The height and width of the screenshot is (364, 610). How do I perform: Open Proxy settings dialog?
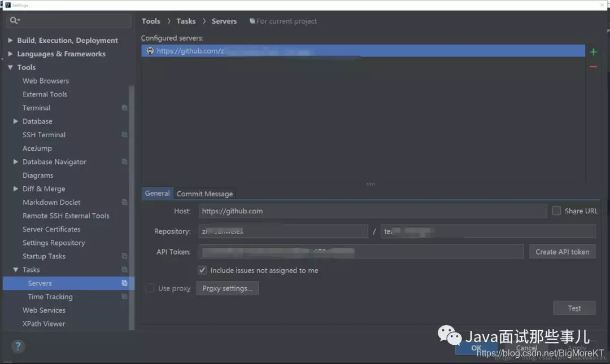click(x=227, y=288)
